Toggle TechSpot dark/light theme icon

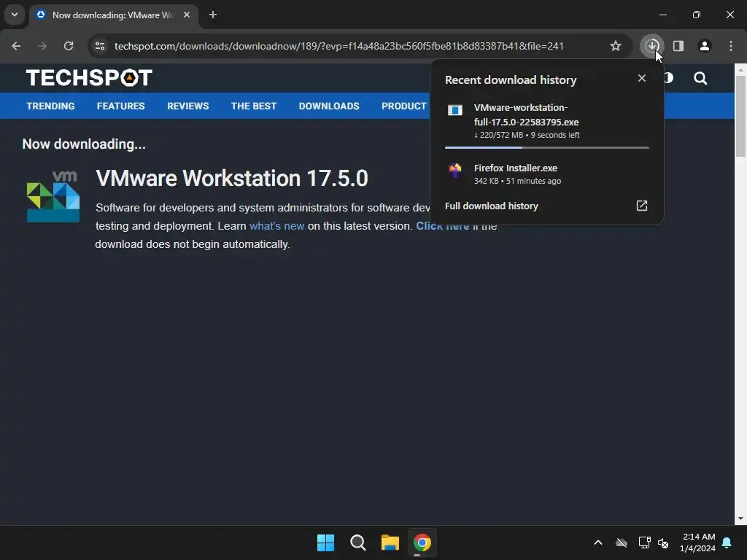click(669, 78)
